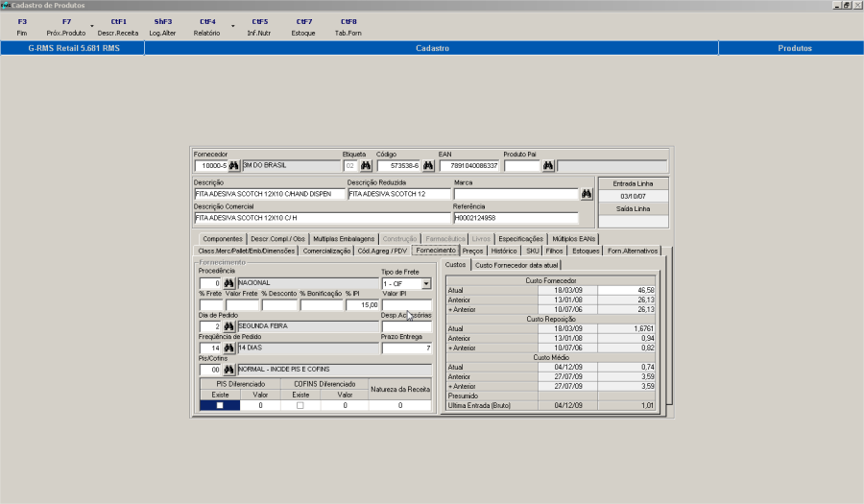Switch to Preços tab
This screenshot has width=864, height=504.
point(472,251)
